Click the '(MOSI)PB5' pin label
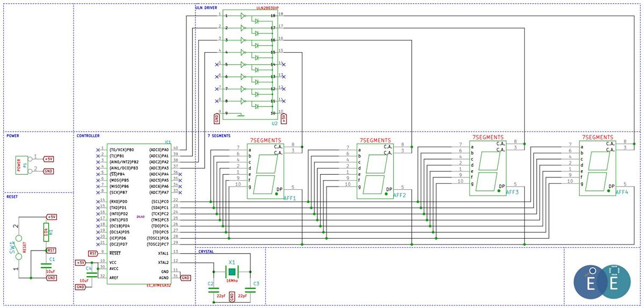644x308 pixels. (120, 180)
